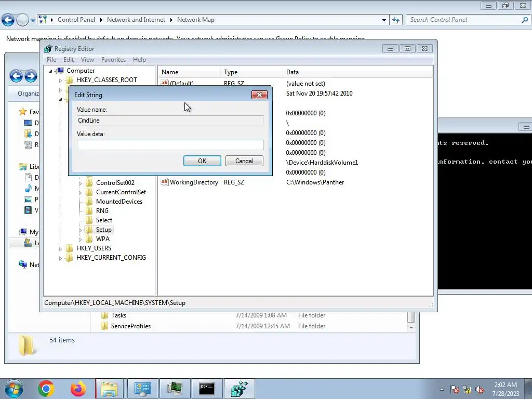Refresh the Control Panel address bar
Image resolution: width=532 pixels, height=399 pixels.
coord(395,20)
